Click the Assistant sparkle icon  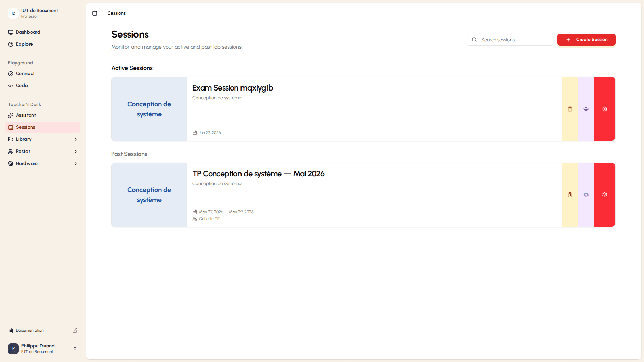11,115
